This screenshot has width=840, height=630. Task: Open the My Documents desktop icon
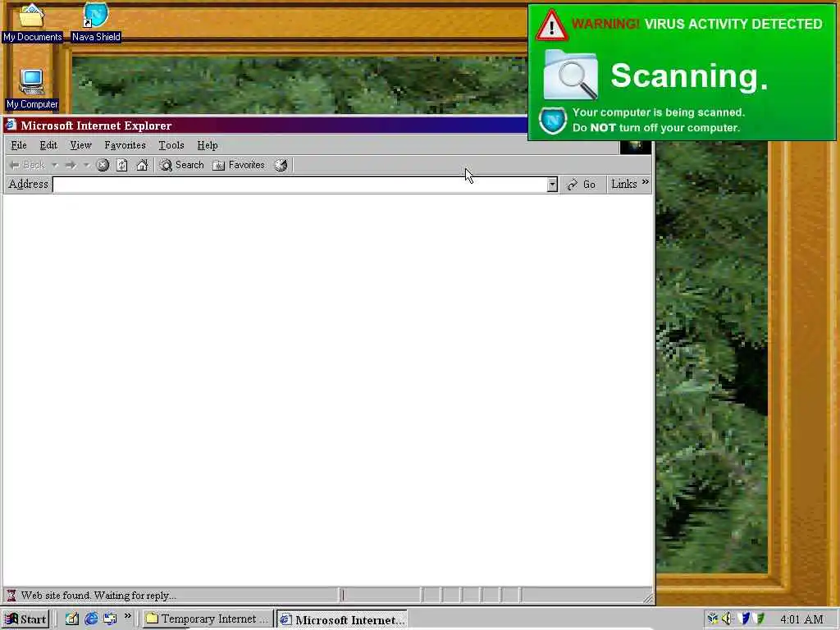[32, 22]
